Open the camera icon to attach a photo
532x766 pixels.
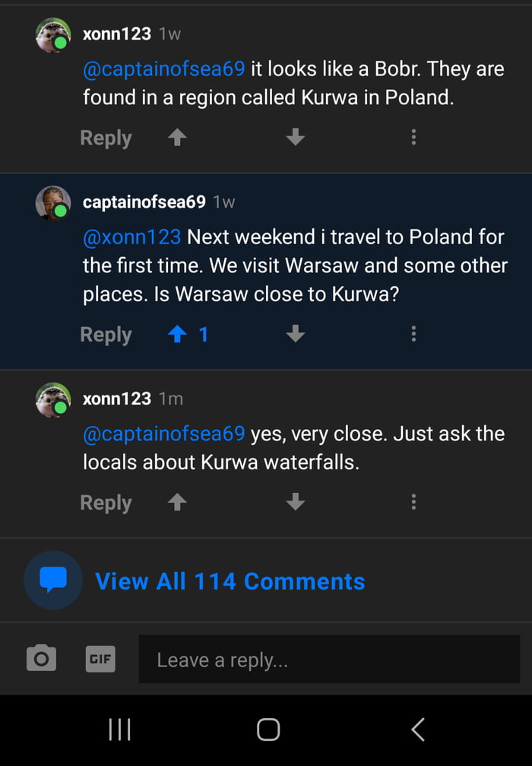click(x=41, y=659)
